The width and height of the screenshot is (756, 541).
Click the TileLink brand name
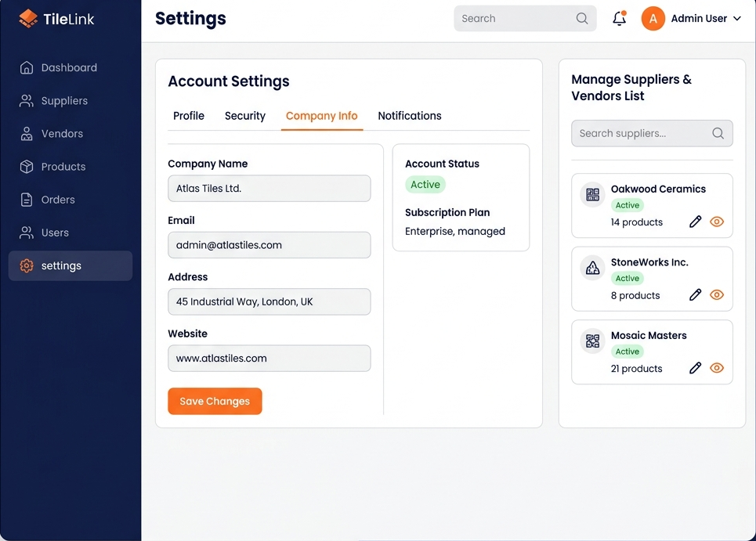click(68, 19)
